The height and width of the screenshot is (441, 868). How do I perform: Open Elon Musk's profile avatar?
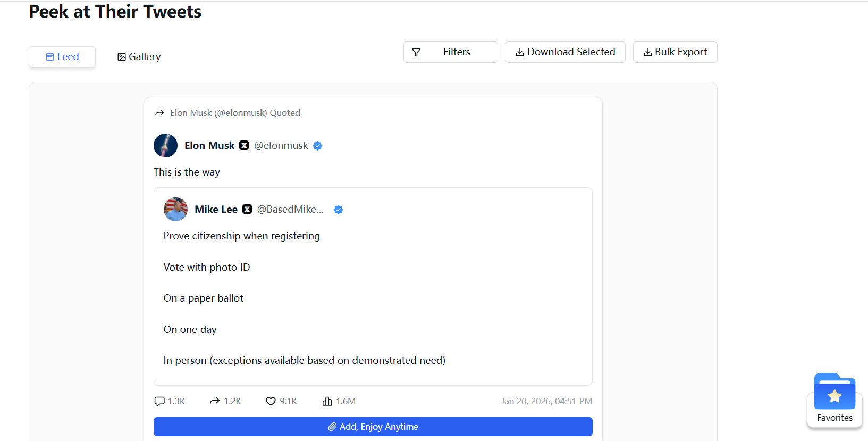pos(165,146)
